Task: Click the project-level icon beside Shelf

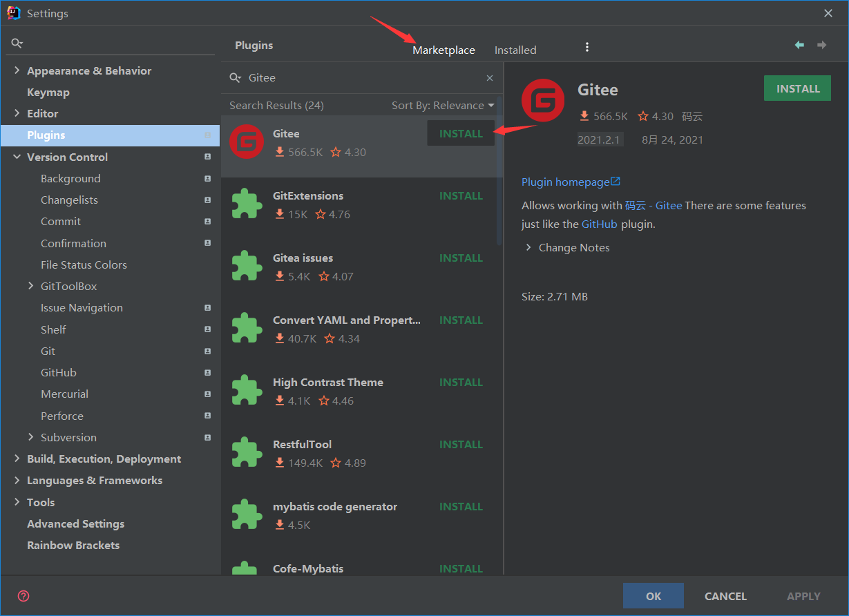Action: tap(207, 329)
